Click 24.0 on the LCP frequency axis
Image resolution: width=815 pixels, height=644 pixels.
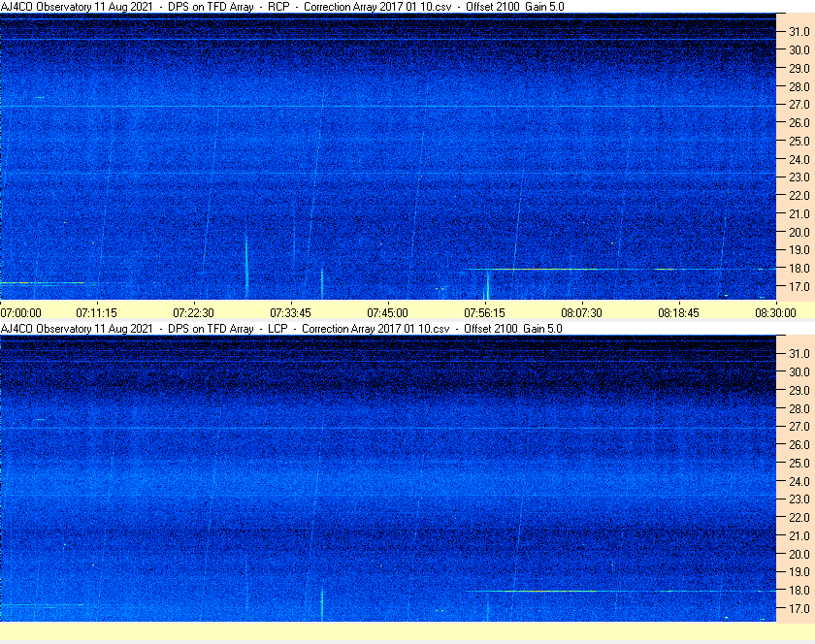799,481
